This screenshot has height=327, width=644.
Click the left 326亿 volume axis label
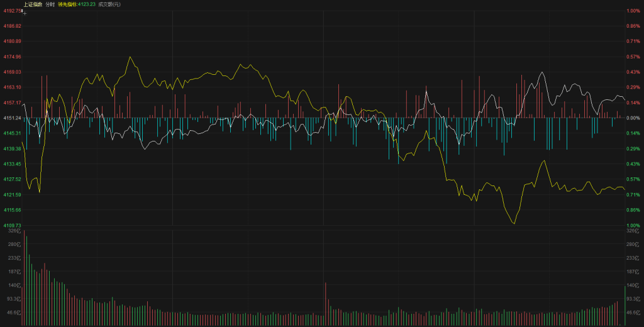click(x=14, y=231)
